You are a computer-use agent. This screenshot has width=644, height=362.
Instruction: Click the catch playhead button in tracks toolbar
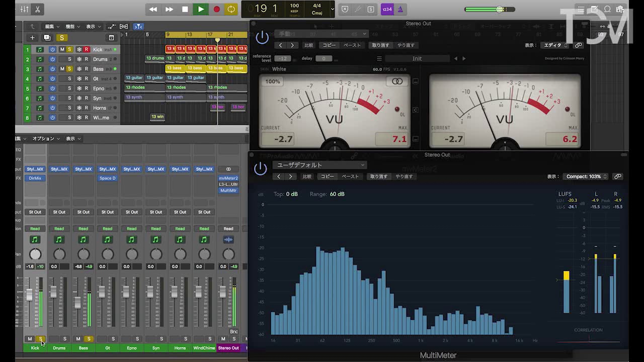click(x=138, y=26)
